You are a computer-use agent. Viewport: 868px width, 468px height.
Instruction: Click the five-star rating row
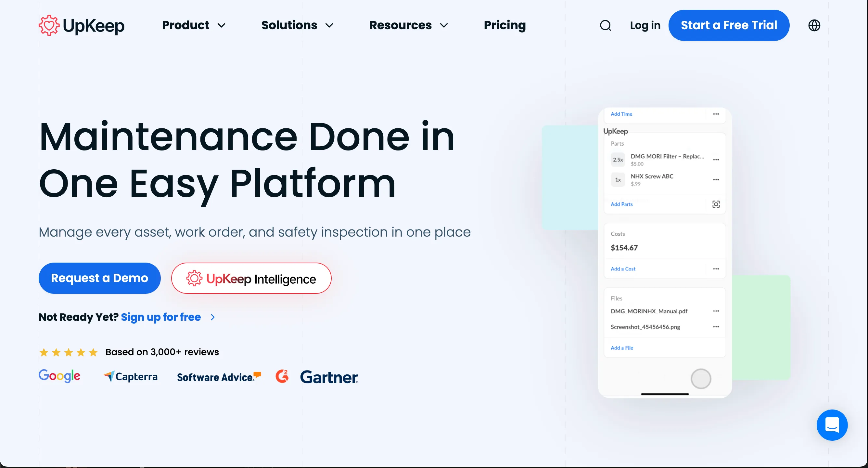click(x=69, y=352)
